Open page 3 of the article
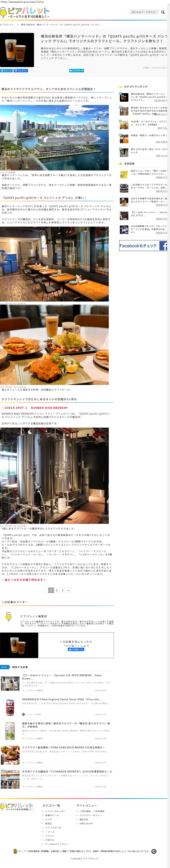This screenshot has width=170, height=868. click(63, 590)
